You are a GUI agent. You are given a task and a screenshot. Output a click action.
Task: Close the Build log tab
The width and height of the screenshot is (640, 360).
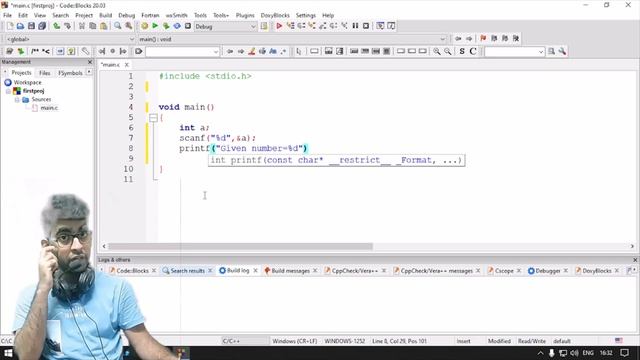click(x=256, y=271)
